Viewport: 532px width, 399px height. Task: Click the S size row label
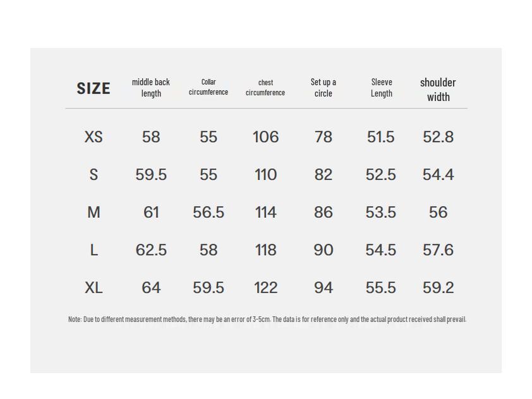coord(94,175)
